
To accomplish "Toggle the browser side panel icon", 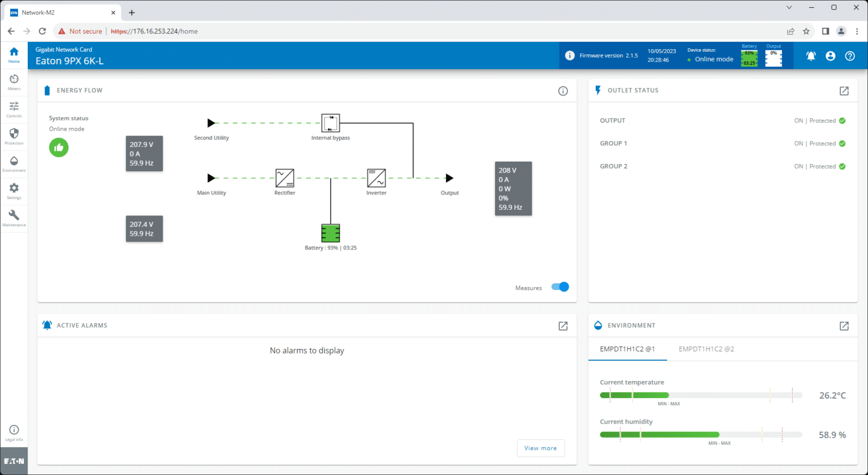I will (826, 31).
